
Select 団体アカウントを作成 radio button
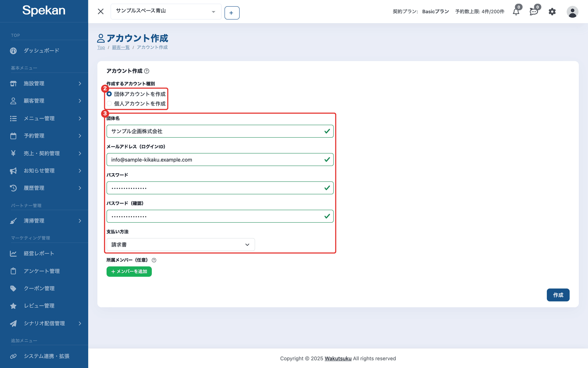[109, 94]
